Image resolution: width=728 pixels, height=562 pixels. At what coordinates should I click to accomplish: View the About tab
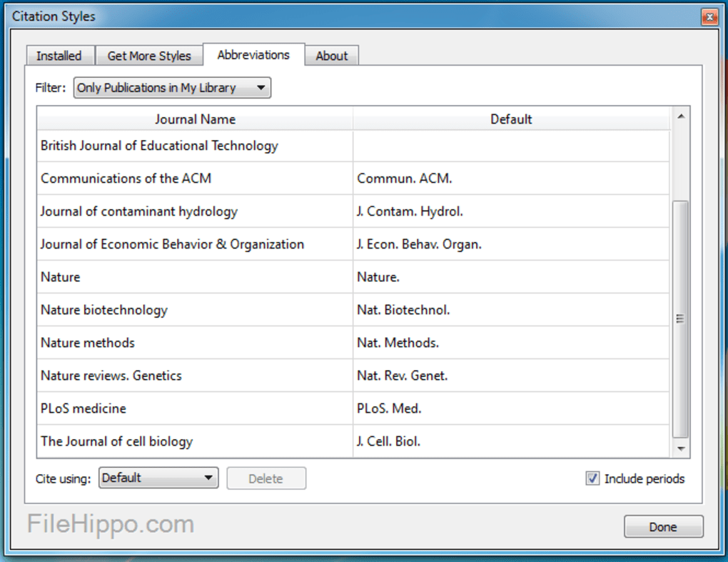(x=332, y=55)
